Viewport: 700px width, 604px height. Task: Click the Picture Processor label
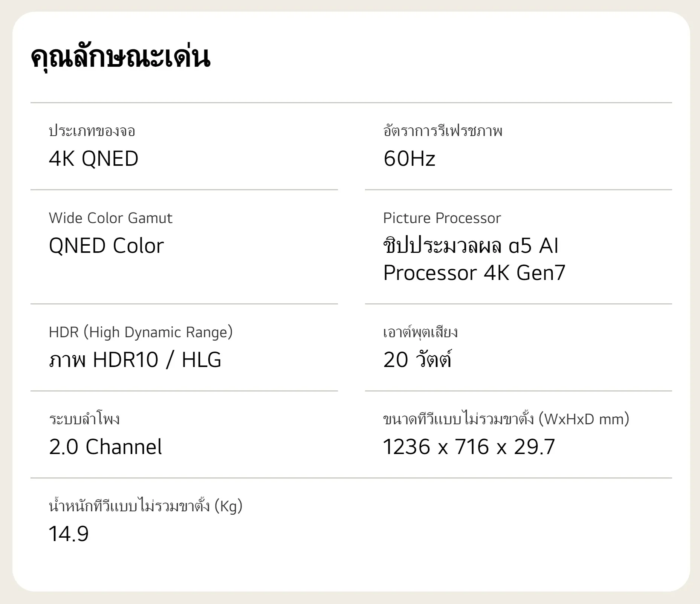[x=442, y=218]
